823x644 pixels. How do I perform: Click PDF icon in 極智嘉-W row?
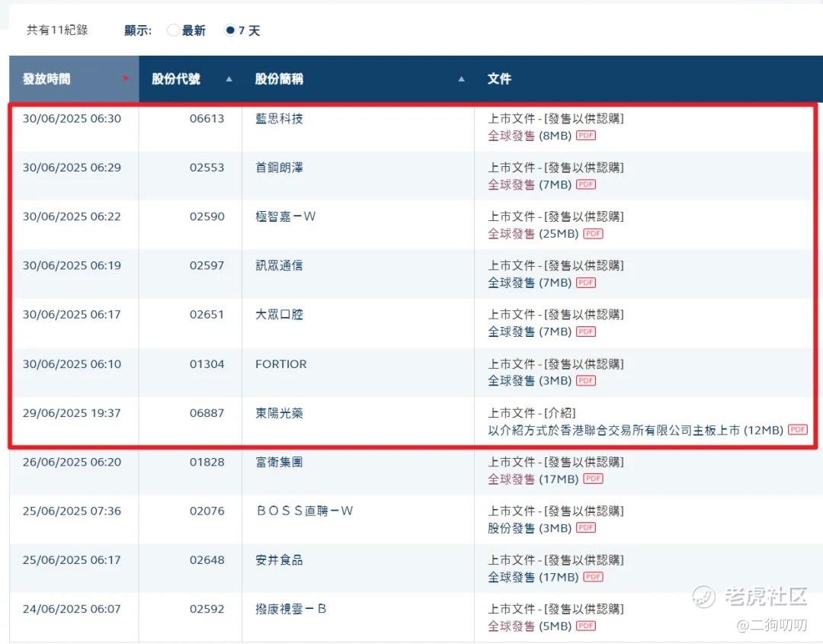tap(593, 233)
